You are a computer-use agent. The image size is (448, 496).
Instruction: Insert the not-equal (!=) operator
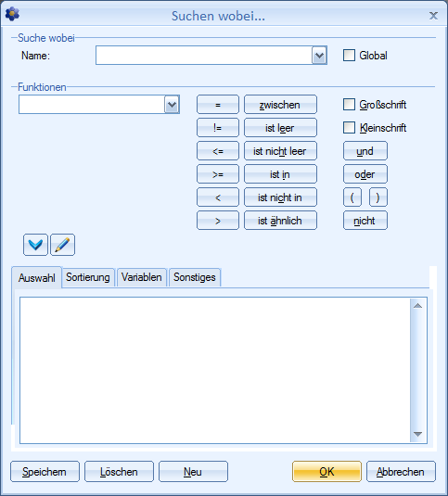tap(218, 128)
